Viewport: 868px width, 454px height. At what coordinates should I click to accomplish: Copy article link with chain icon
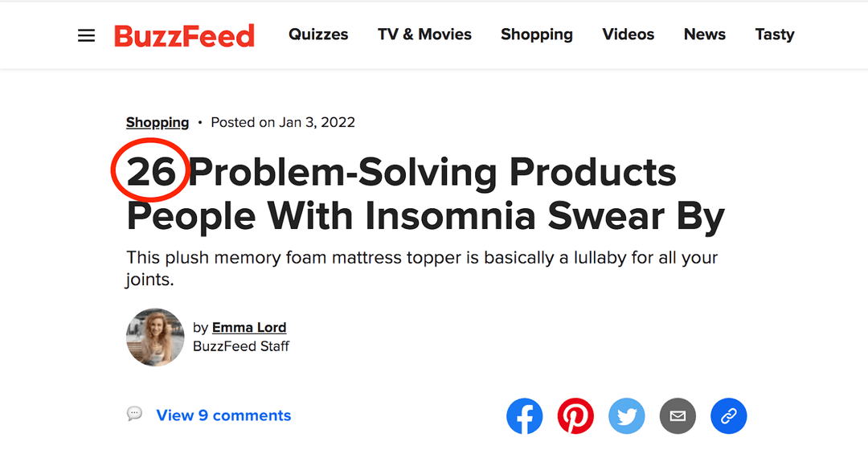(x=728, y=415)
